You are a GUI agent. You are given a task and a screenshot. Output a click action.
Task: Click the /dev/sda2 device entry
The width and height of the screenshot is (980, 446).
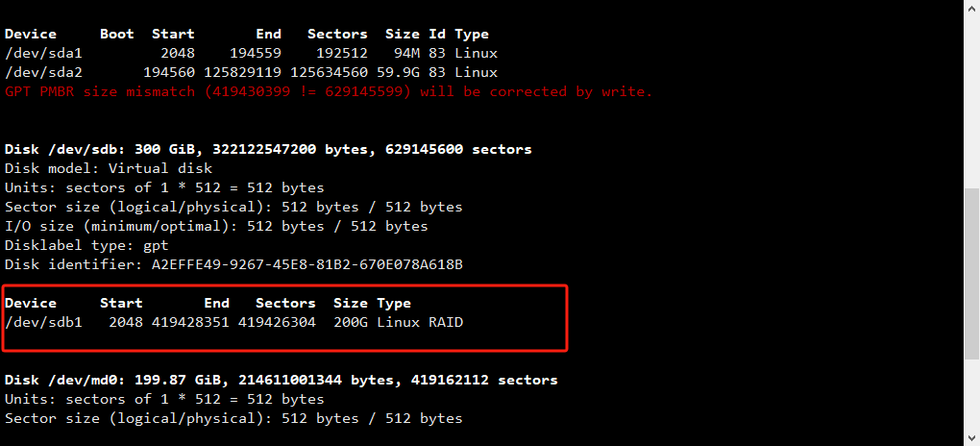tap(43, 72)
